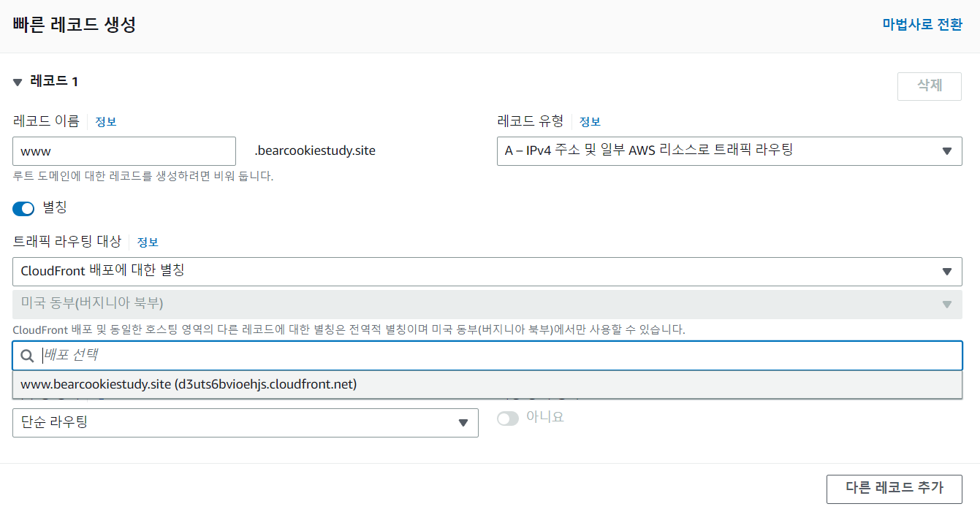Click the .bearcookiestudy.site domain suffix text
Image resolution: width=980 pixels, height=512 pixels.
point(314,151)
